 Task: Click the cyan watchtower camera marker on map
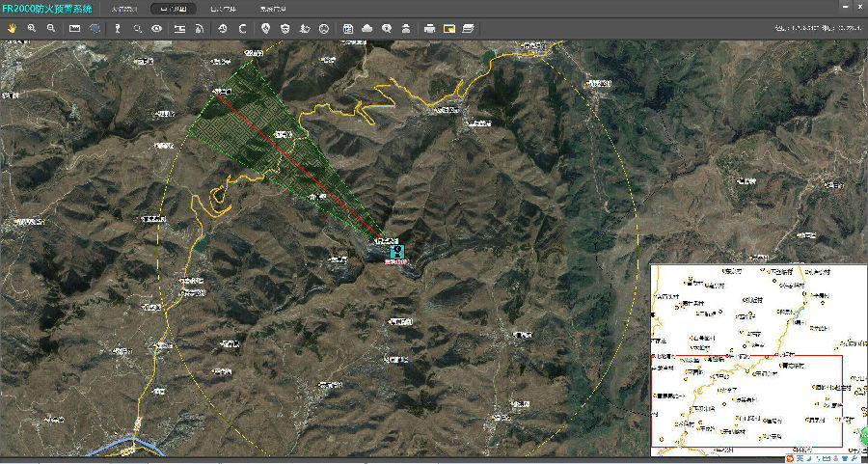tap(395, 251)
